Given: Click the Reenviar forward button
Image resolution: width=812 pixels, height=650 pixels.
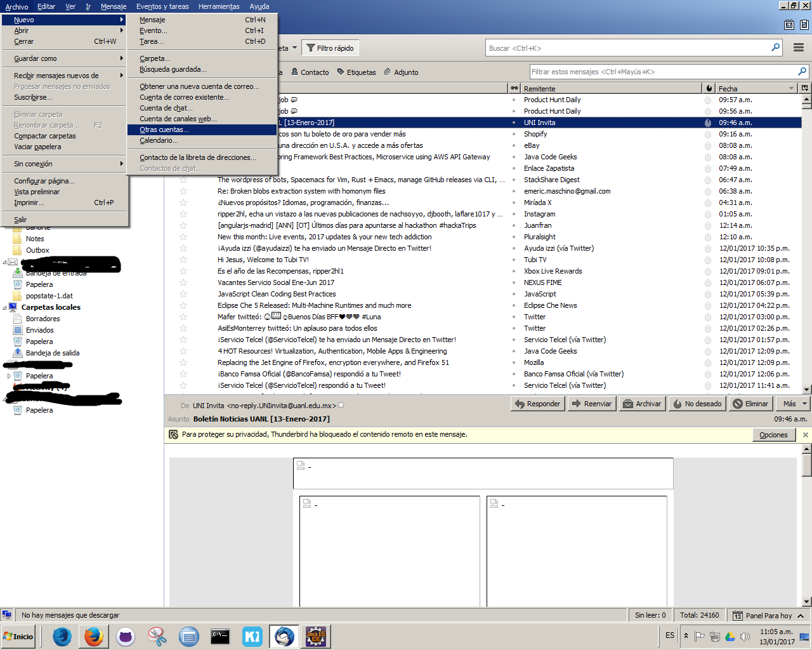Looking at the screenshot, I should [x=592, y=404].
